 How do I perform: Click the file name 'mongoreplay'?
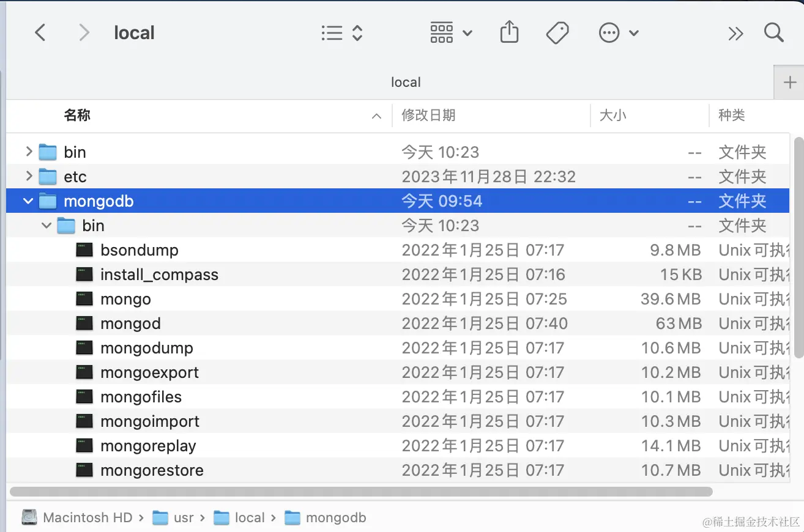click(148, 446)
